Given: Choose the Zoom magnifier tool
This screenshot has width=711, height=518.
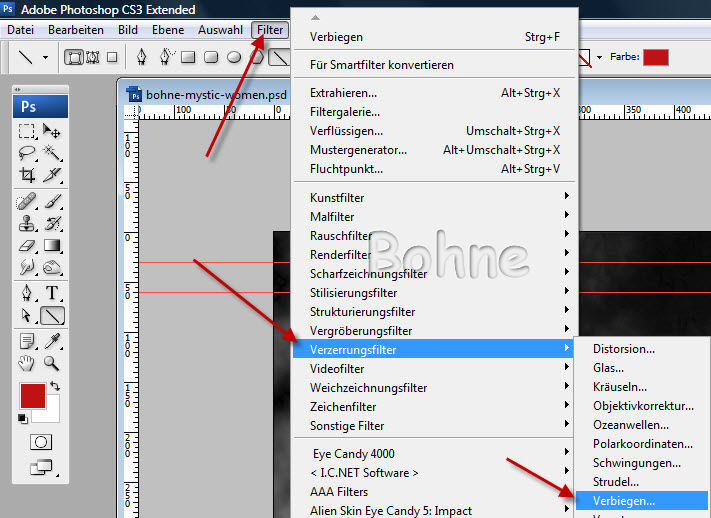Looking at the screenshot, I should 52,363.
